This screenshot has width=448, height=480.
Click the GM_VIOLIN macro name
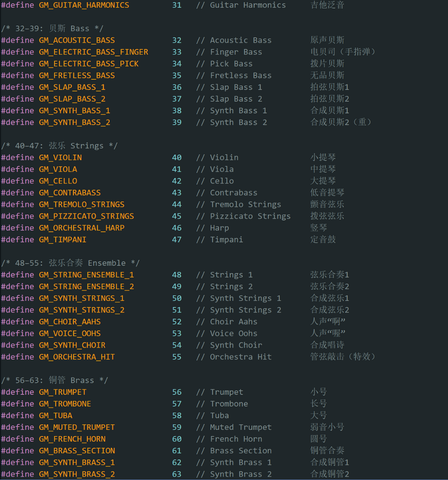(60, 158)
